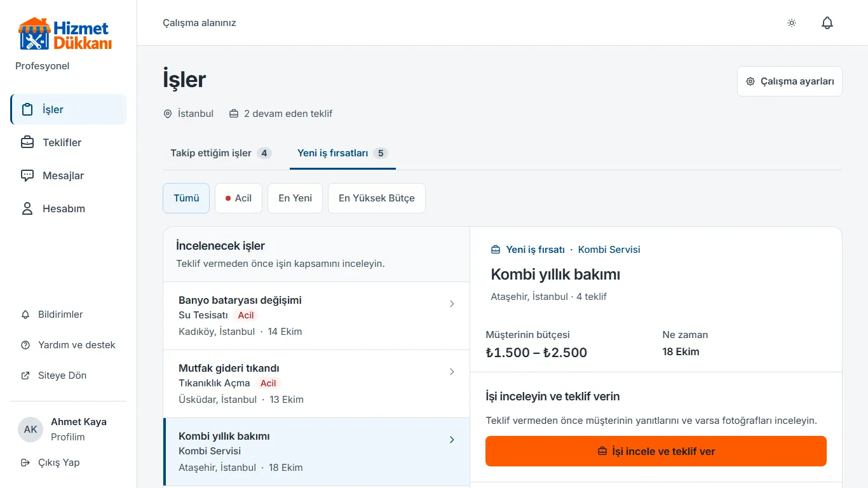This screenshot has height=488, width=868.
Task: Click the AK profile avatar
Action: point(31,430)
